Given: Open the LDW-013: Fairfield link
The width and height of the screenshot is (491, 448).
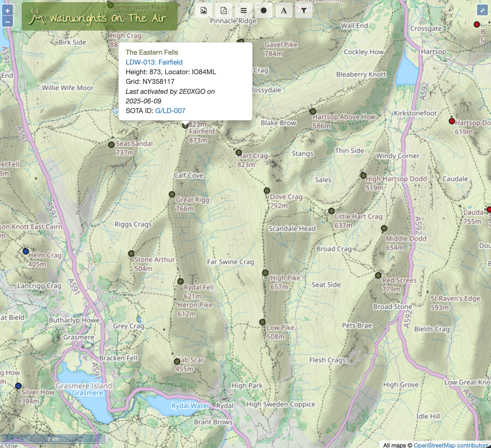Looking at the screenshot, I should [x=154, y=62].
